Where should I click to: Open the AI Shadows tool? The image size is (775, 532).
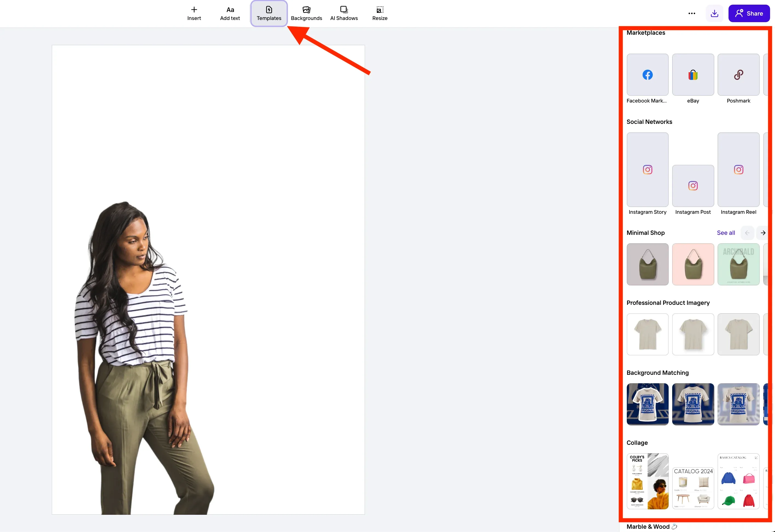[344, 13]
